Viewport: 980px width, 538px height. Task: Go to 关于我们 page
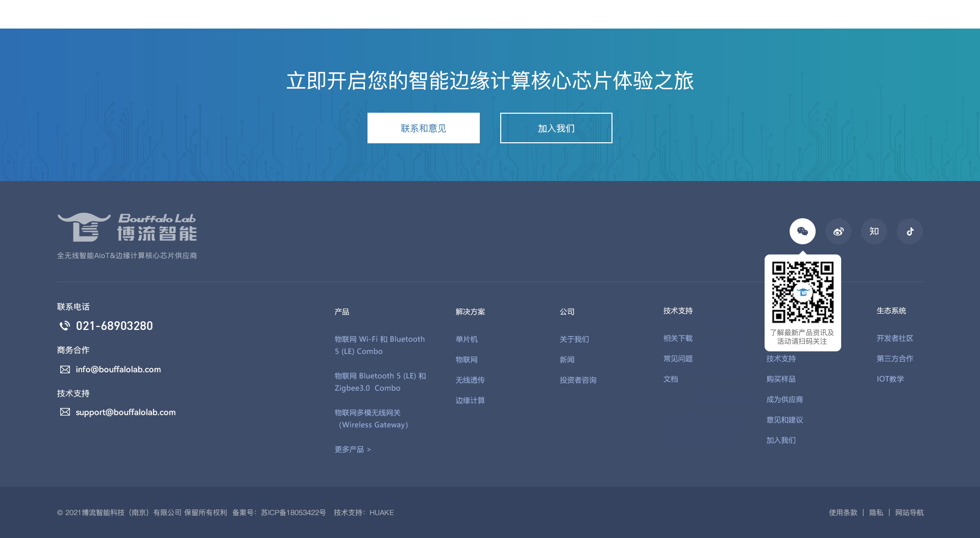[574, 339]
